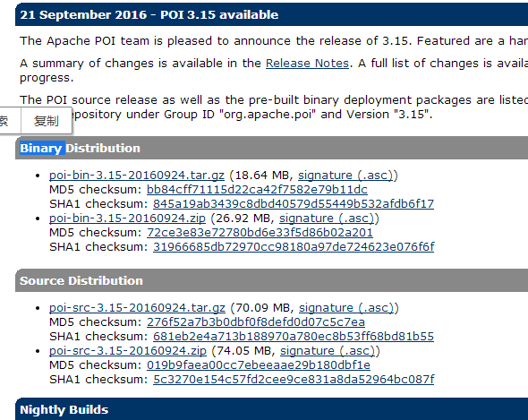Download poi-bin-3.15-20160924.tar.gz
The height and width of the screenshot is (420, 528).
(137, 176)
